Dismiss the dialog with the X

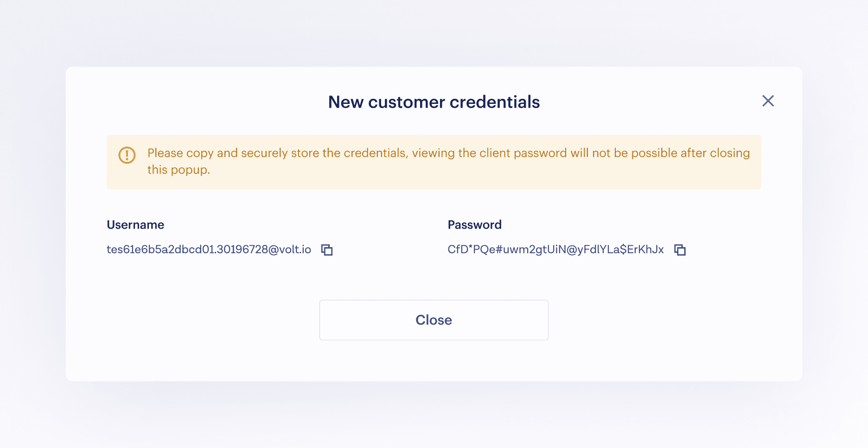click(x=768, y=101)
